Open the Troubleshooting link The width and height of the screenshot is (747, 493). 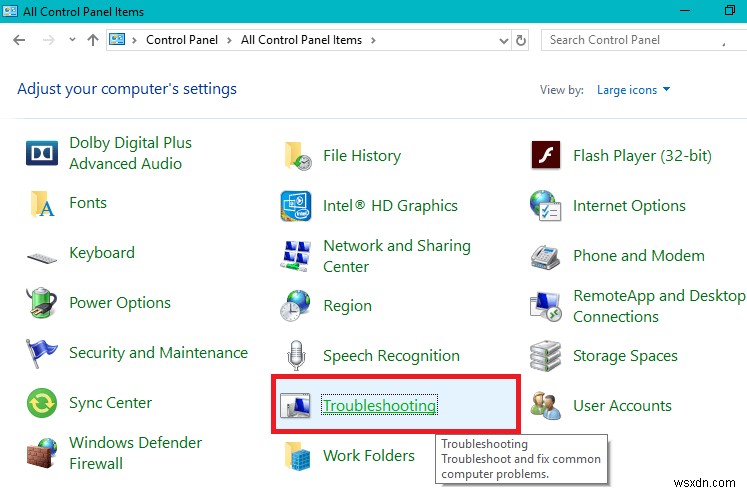(379, 405)
